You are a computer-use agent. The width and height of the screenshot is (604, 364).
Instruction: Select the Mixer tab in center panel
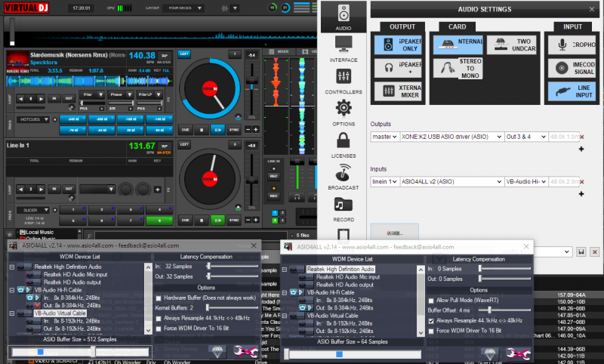(279, 51)
